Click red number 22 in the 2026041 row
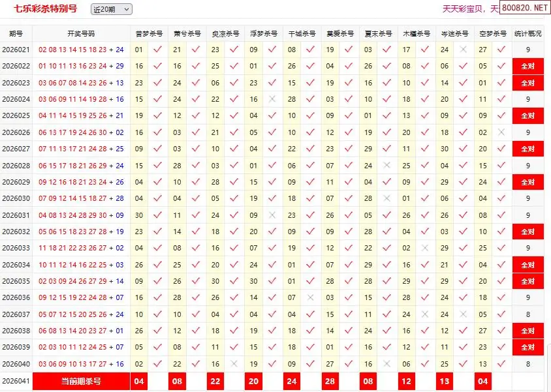This screenshot has height=392, width=551. pyautogui.click(x=215, y=381)
